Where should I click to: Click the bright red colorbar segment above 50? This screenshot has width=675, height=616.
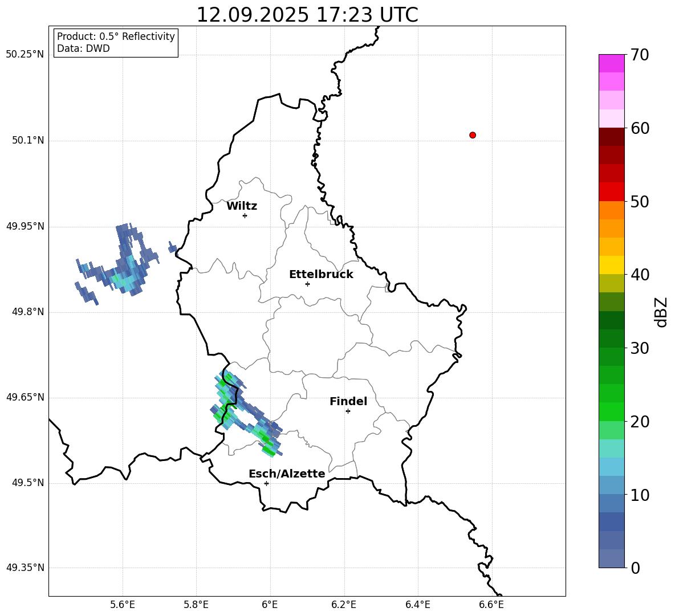[611, 192]
